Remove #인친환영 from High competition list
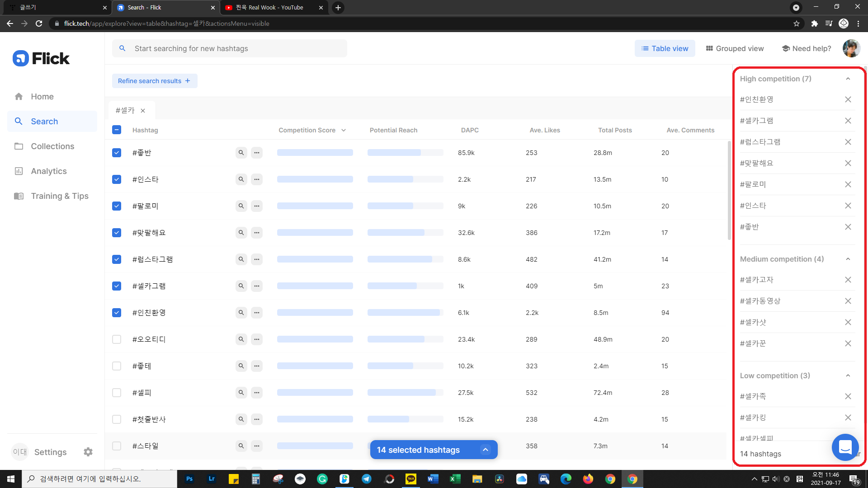 point(848,99)
